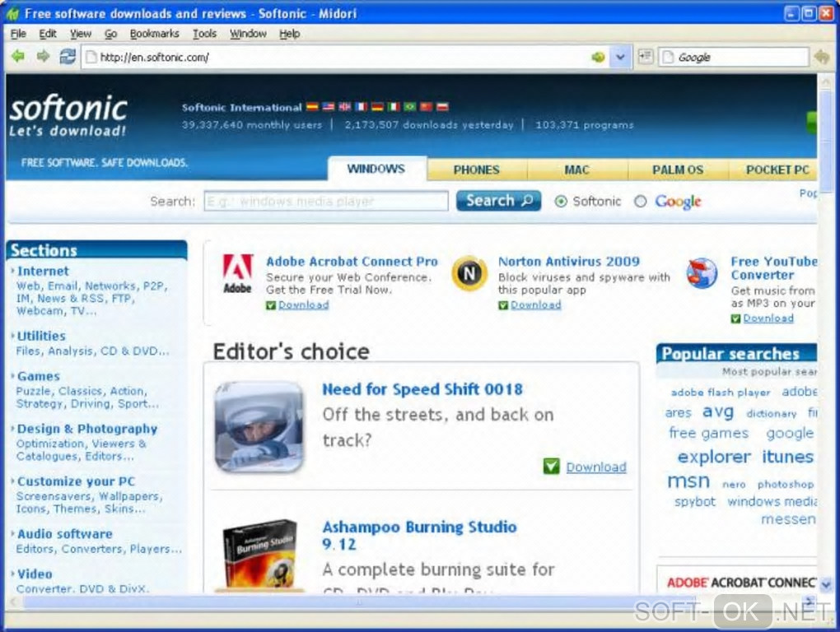Go forward with the forward arrow icon

pos(43,56)
